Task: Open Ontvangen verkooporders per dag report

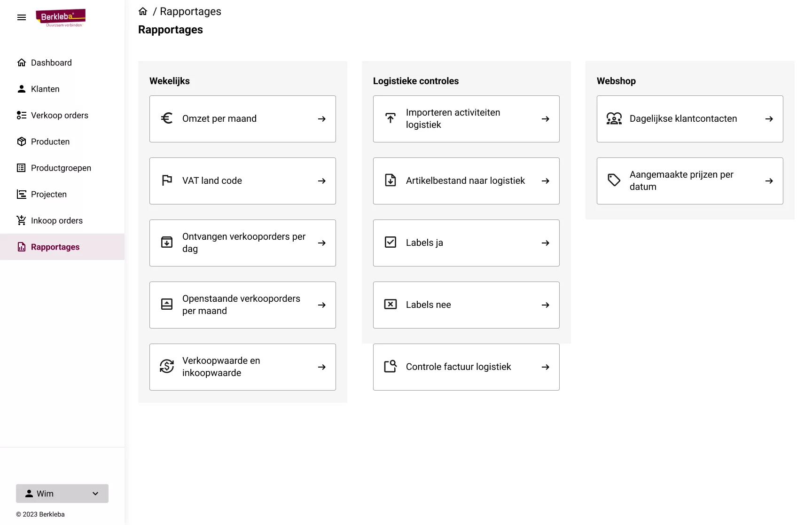Action: [242, 243]
